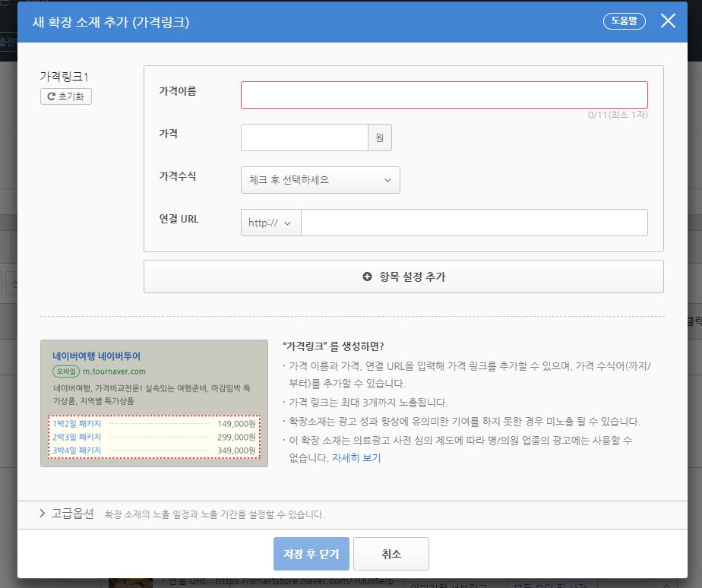Expand the 고급옵션 section
Image resolution: width=702 pixels, height=588 pixels.
point(66,514)
